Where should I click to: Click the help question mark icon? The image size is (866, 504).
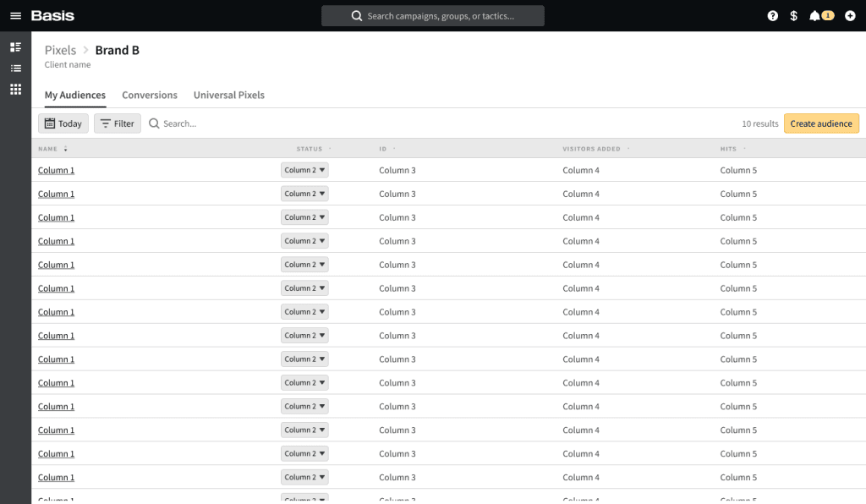click(x=772, y=16)
